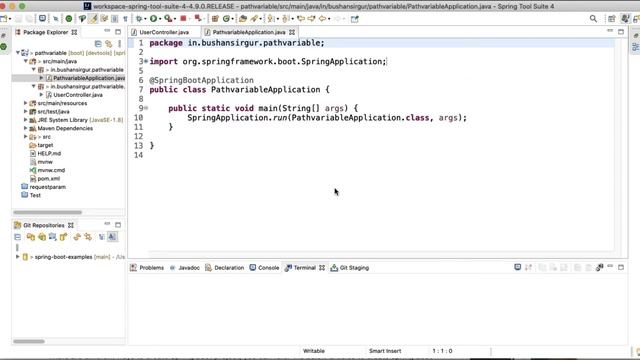Image resolution: width=640 pixels, height=360 pixels.
Task: Click Collapse All in Git Repositories toolbar
Action: click(18, 237)
